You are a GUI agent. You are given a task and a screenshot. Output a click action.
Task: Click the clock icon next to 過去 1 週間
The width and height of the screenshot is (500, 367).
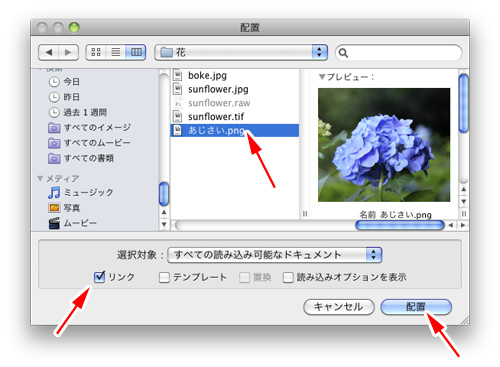(54, 112)
